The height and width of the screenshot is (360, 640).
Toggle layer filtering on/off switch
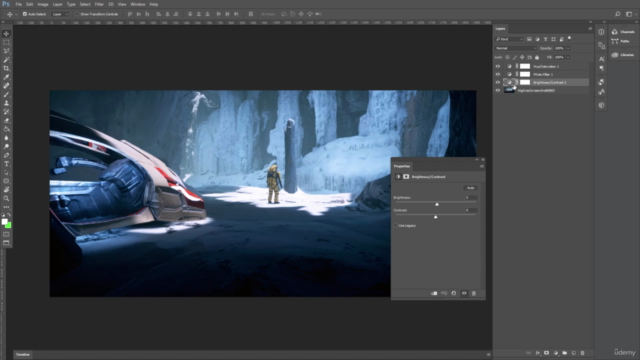(x=569, y=39)
